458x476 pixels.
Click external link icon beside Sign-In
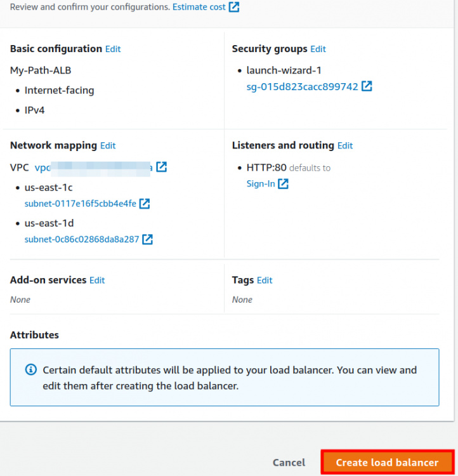pos(284,184)
